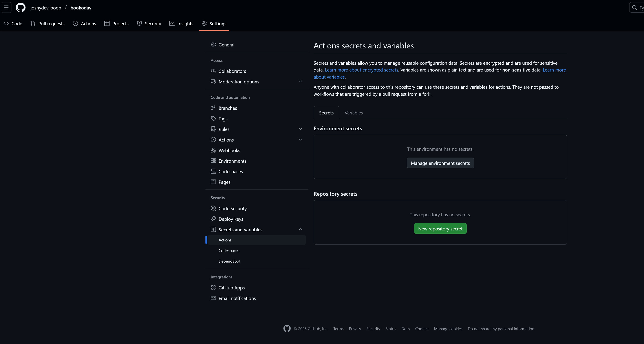Click New repository secret button

(x=440, y=229)
